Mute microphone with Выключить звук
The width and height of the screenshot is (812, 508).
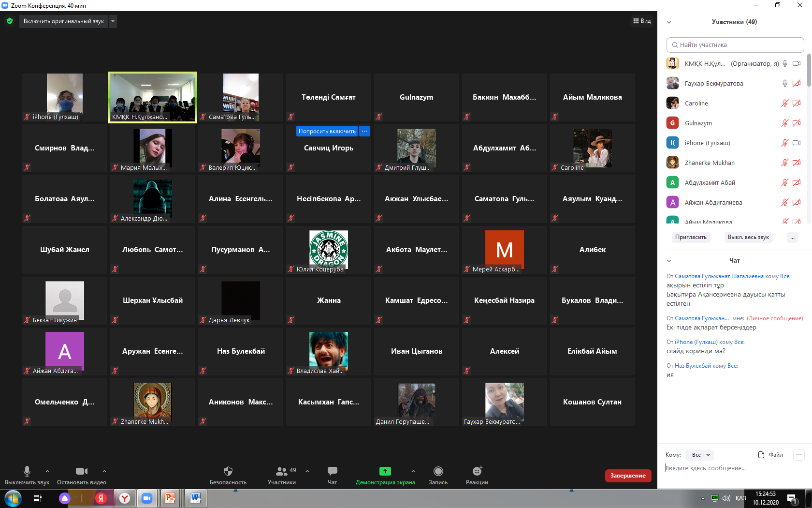point(27,471)
